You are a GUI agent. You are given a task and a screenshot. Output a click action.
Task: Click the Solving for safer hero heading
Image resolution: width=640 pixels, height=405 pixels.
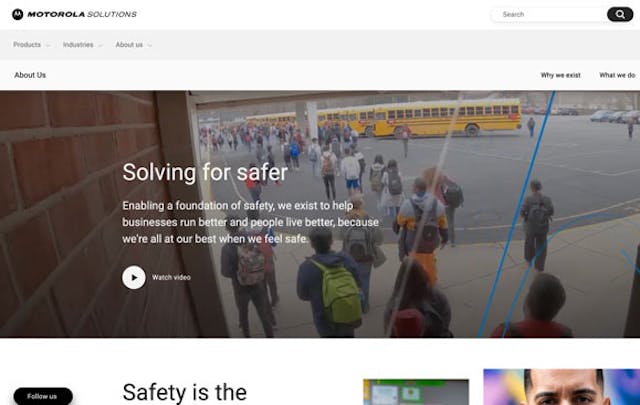pyautogui.click(x=205, y=172)
